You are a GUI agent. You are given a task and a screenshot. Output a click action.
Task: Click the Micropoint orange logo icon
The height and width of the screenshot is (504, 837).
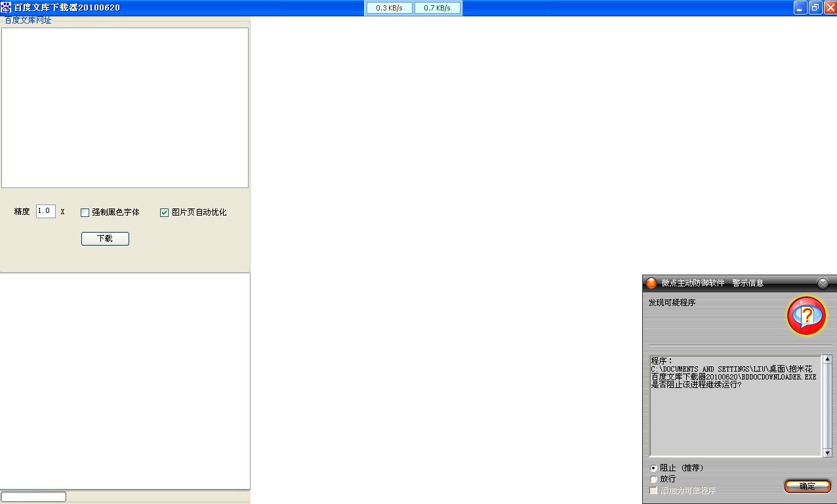tap(651, 283)
